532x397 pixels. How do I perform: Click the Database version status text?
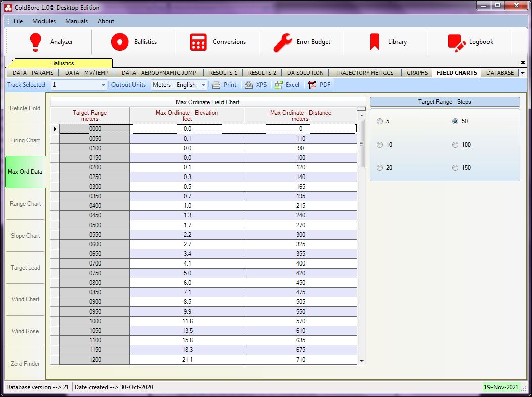pyautogui.click(x=37, y=387)
